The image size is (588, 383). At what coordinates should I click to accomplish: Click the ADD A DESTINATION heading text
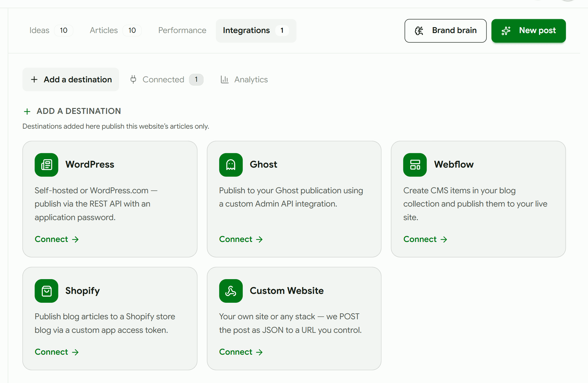(79, 111)
